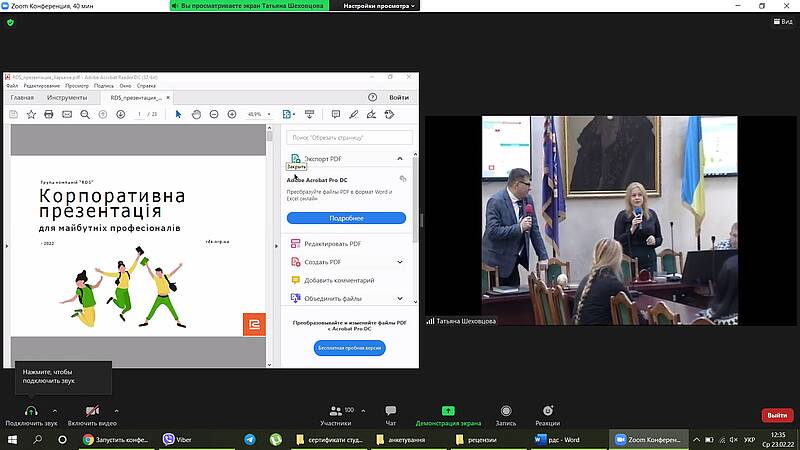Click the Fit page view icon

(x=287, y=114)
